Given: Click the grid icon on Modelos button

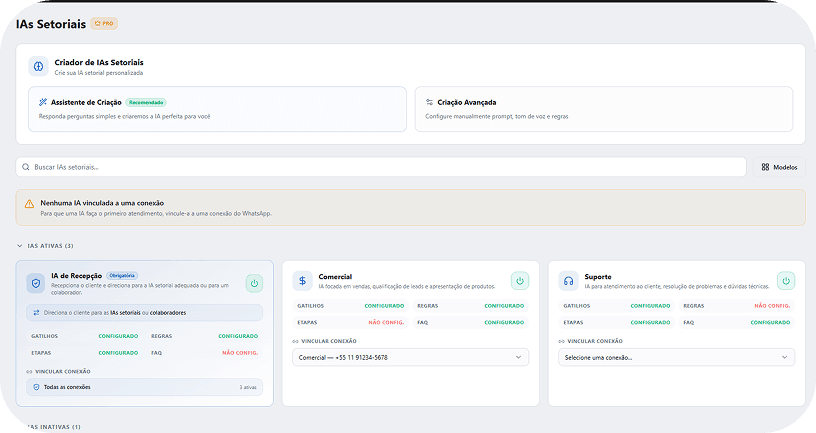Looking at the screenshot, I should 765,167.
